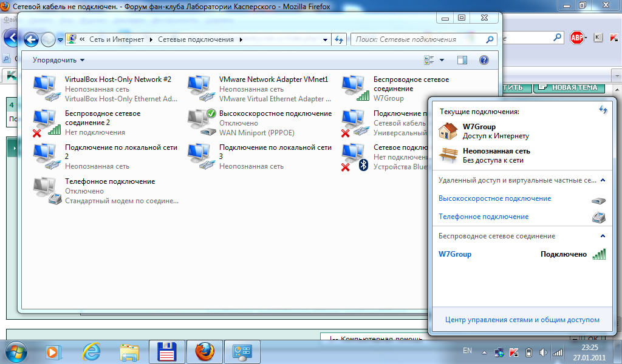Viewport: 622px width, 364px height.
Task: Click the EN language indicator
Action: (467, 351)
